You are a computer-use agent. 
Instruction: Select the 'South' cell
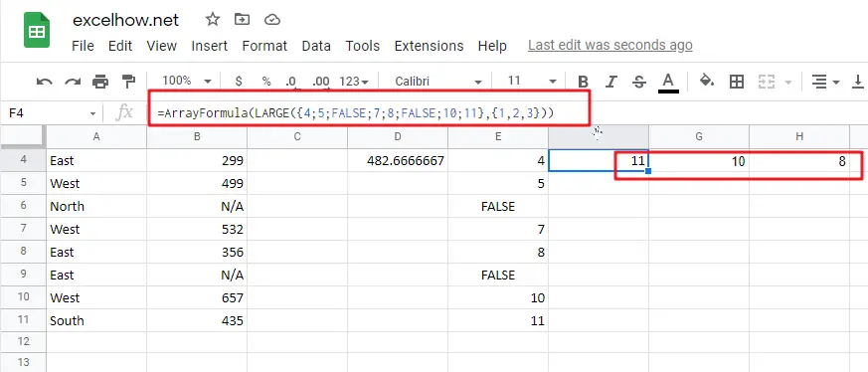point(96,320)
